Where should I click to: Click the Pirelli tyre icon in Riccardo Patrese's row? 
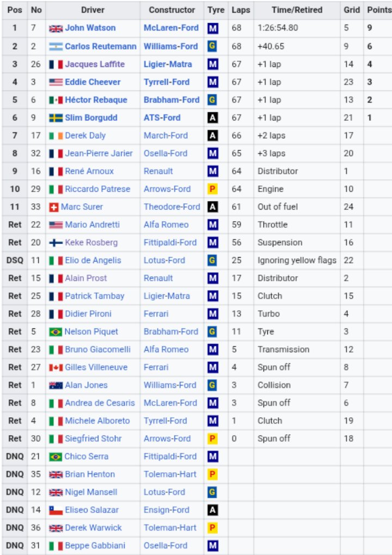coord(212,189)
